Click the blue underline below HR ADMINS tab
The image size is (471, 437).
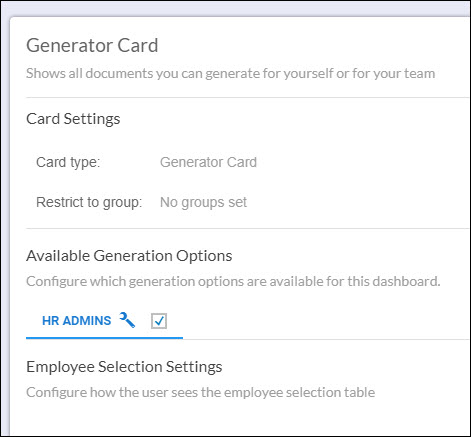(104, 338)
